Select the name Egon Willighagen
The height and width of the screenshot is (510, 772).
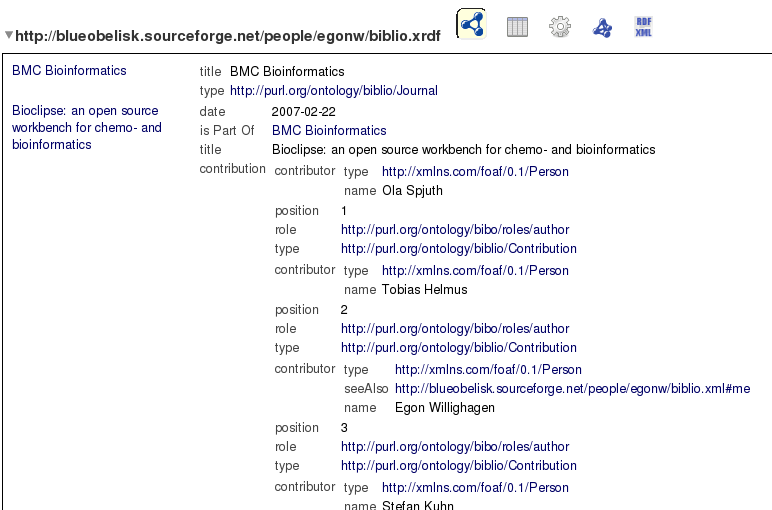pyautogui.click(x=445, y=408)
